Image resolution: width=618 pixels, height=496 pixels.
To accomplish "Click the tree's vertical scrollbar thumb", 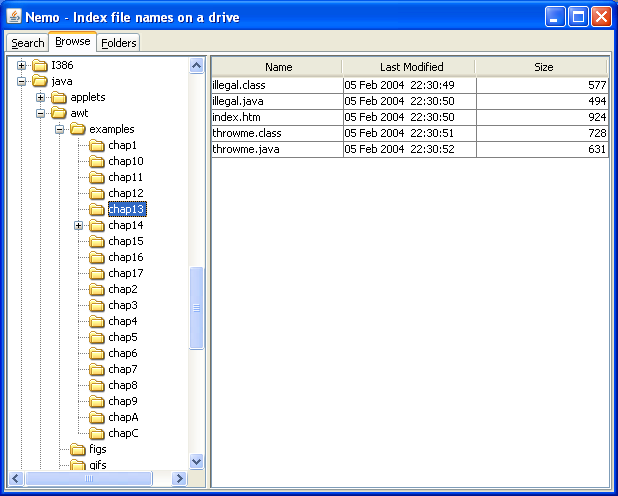I will point(197,308).
